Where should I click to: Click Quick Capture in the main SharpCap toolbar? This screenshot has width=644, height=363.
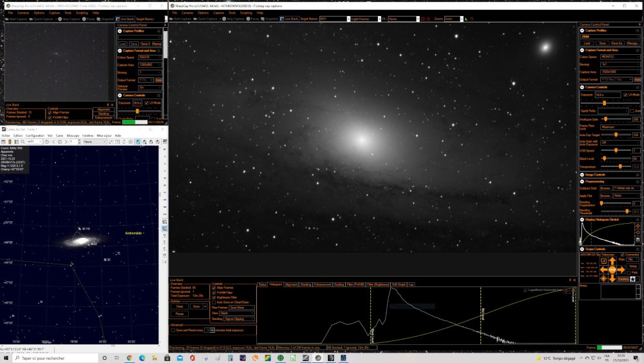(x=205, y=19)
